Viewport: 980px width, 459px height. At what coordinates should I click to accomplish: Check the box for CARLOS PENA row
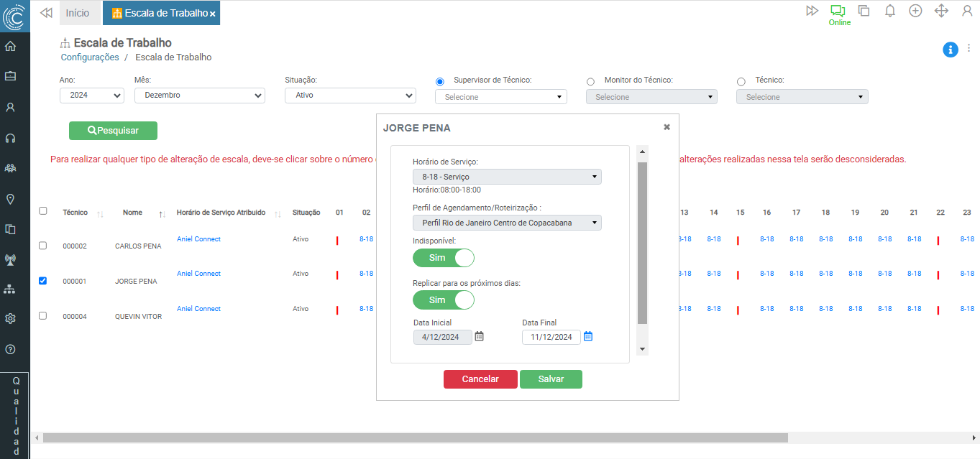coord(42,246)
